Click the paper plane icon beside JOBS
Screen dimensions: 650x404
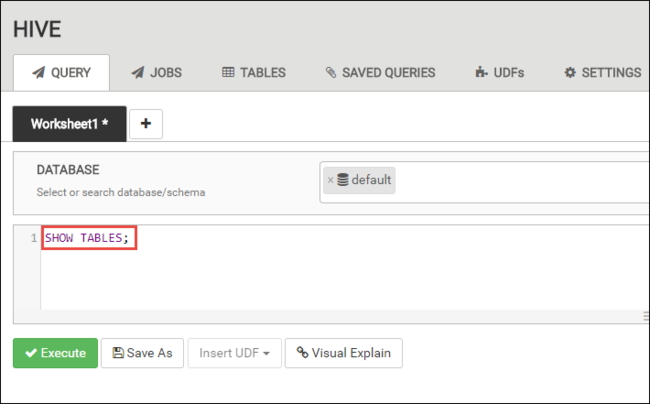point(137,73)
